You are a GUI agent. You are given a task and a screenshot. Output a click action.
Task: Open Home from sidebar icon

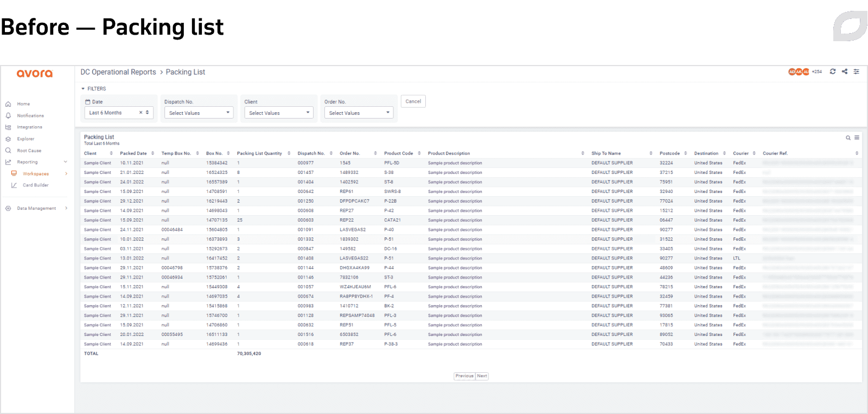point(8,104)
